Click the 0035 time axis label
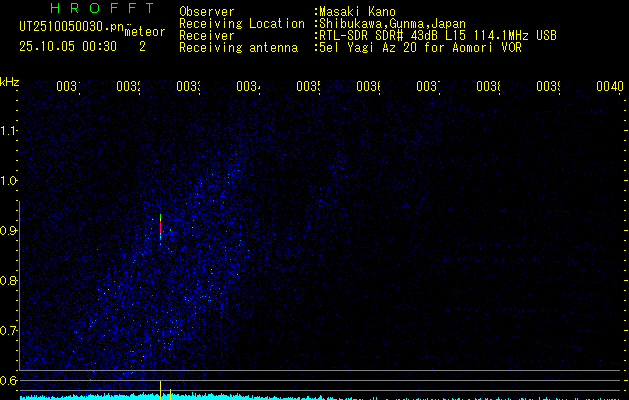 tap(308, 86)
